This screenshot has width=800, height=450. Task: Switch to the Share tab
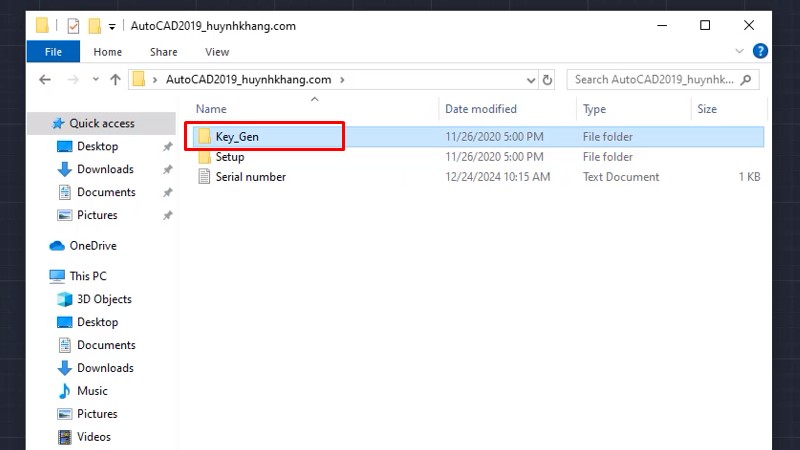pos(163,52)
